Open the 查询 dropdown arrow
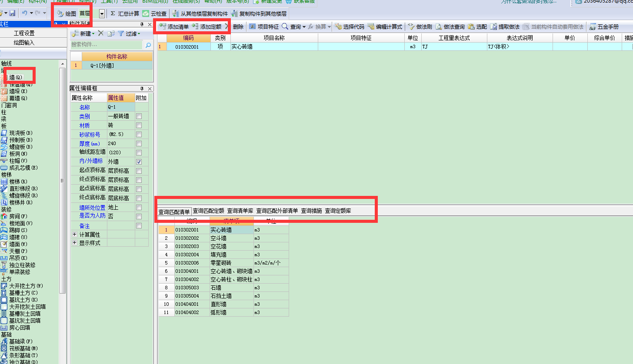Screen dimensions: 633x364 [x=304, y=27]
